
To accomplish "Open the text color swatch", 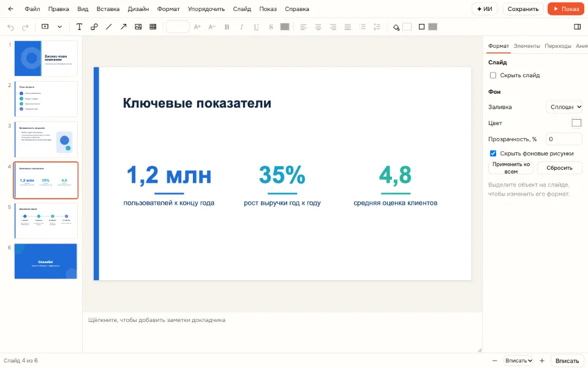I will pyautogui.click(x=285, y=26).
